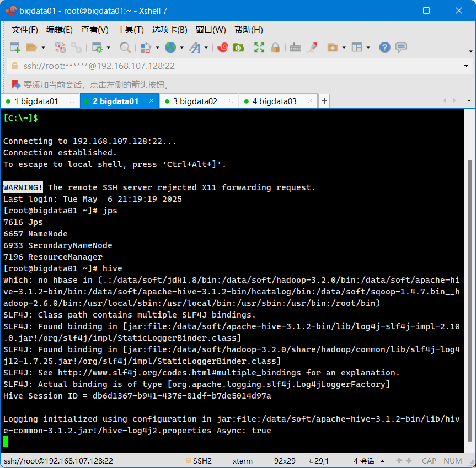Viewport: 476px width, 468px height.
Task: Expand the 4 会话 sessions arrow in status bar
Action: tap(382, 461)
